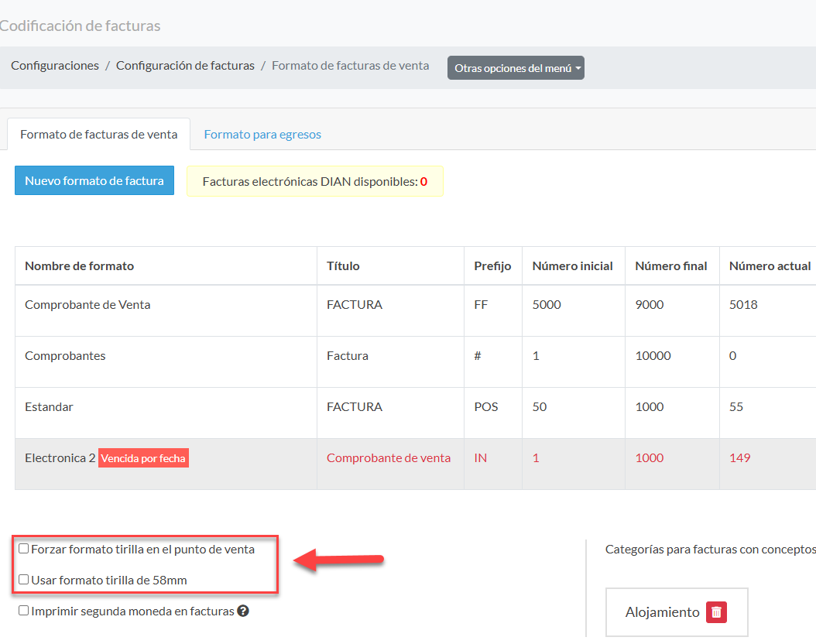The height and width of the screenshot is (644, 816).
Task: Click Nuevo formato de factura button
Action: tap(94, 180)
